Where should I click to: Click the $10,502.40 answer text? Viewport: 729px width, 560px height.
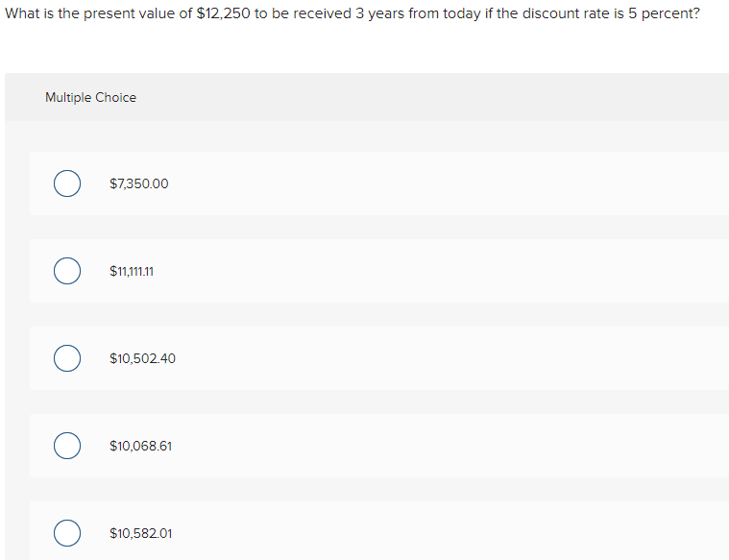(143, 358)
